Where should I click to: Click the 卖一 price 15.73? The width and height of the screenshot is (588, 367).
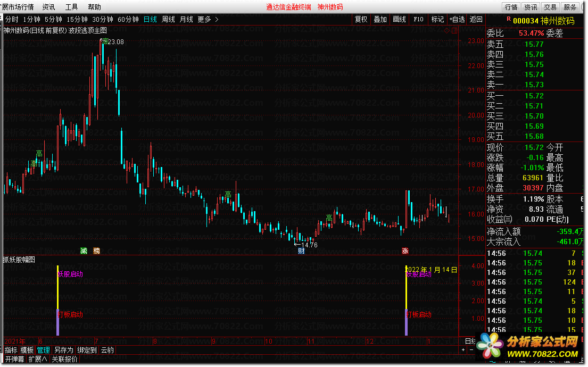coord(534,85)
